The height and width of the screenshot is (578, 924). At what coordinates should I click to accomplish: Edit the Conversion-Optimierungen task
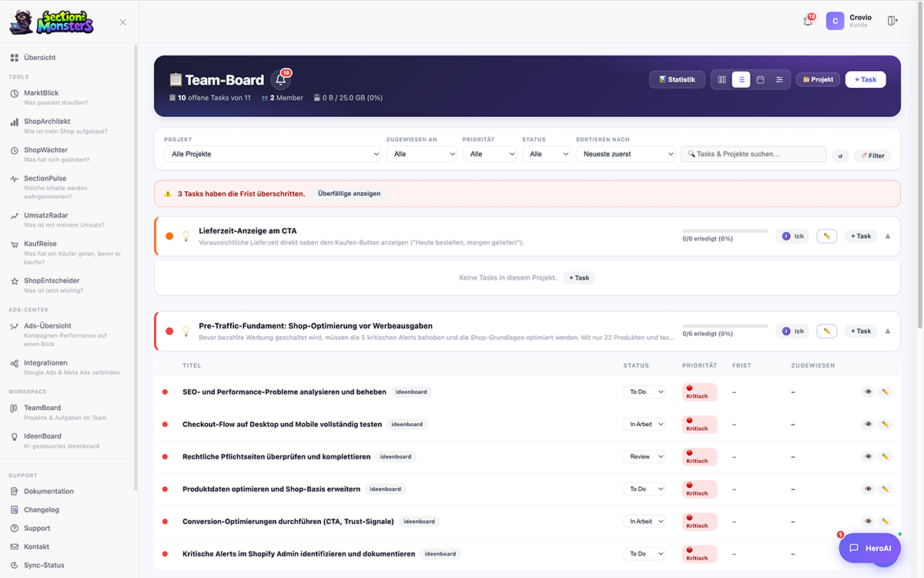coord(885,521)
